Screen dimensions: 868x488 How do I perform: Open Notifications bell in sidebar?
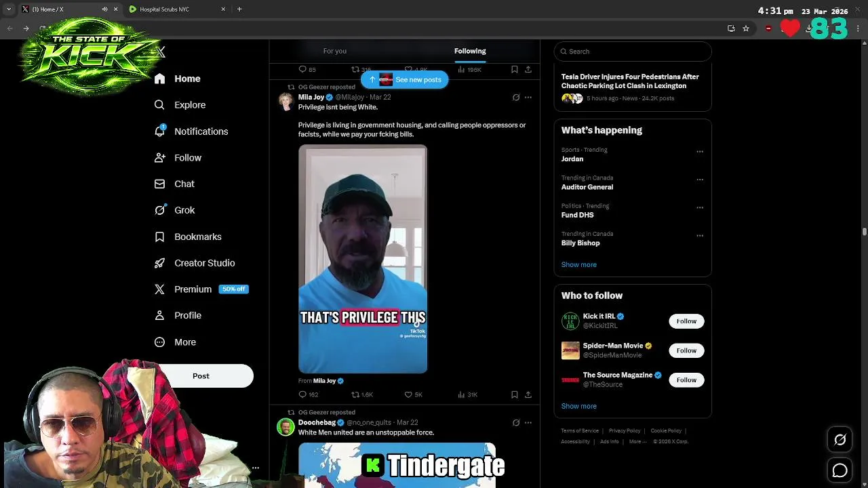(159, 131)
